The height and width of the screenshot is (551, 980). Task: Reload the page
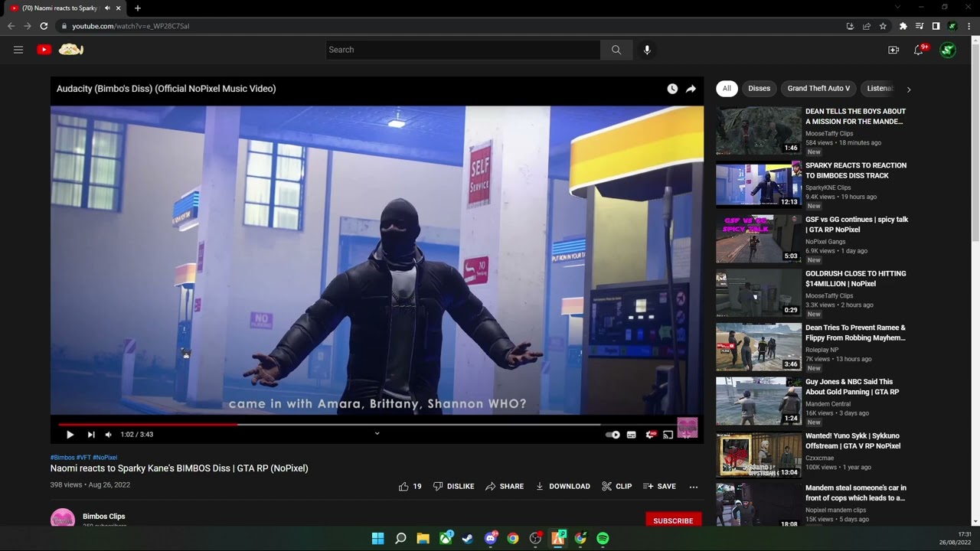44,26
